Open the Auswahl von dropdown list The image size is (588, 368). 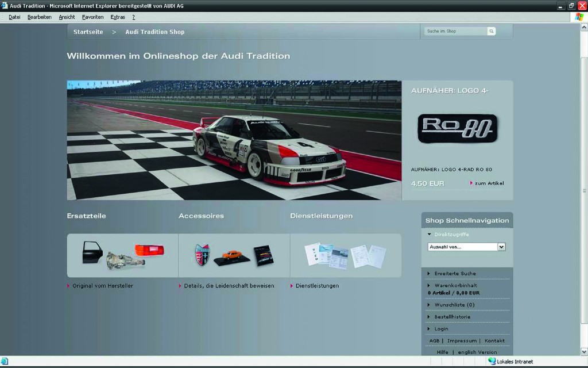[x=501, y=247]
